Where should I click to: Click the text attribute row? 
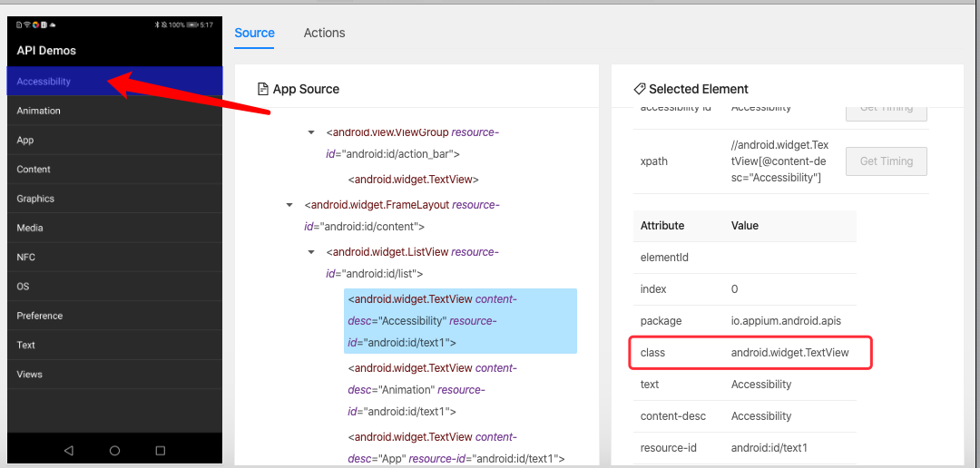745,385
